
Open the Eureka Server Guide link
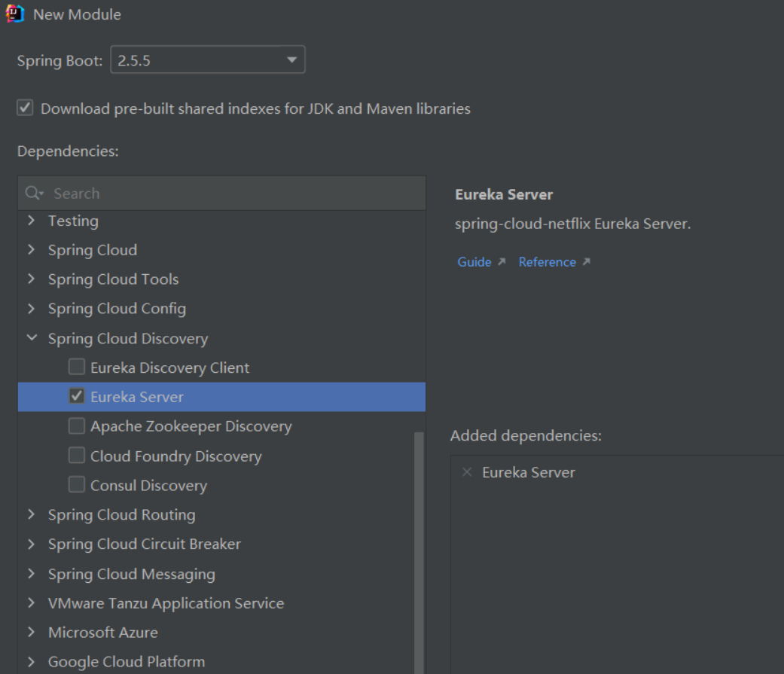point(474,262)
